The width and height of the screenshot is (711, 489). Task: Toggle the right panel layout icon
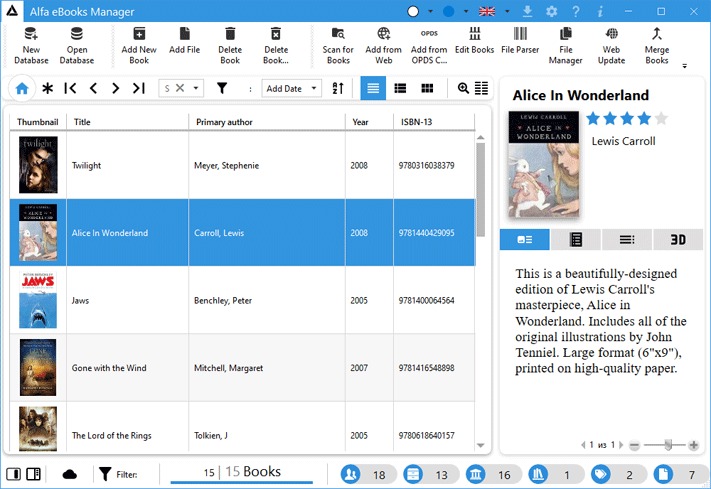point(34,474)
